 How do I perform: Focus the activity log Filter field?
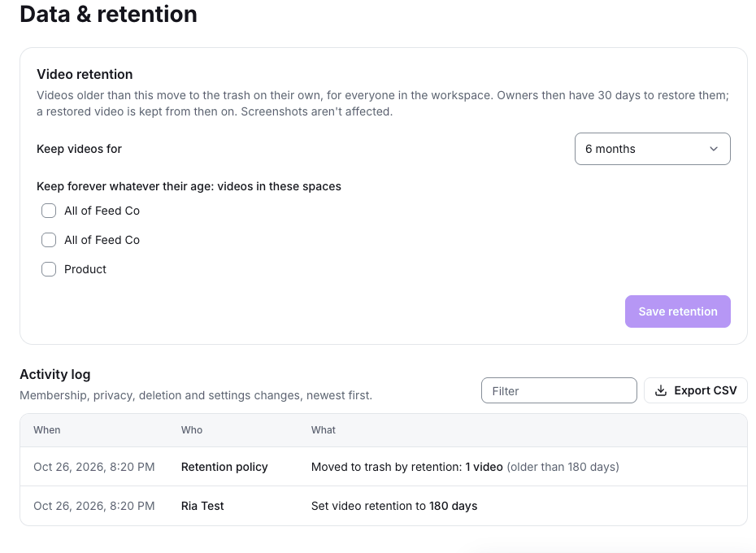[558, 390]
